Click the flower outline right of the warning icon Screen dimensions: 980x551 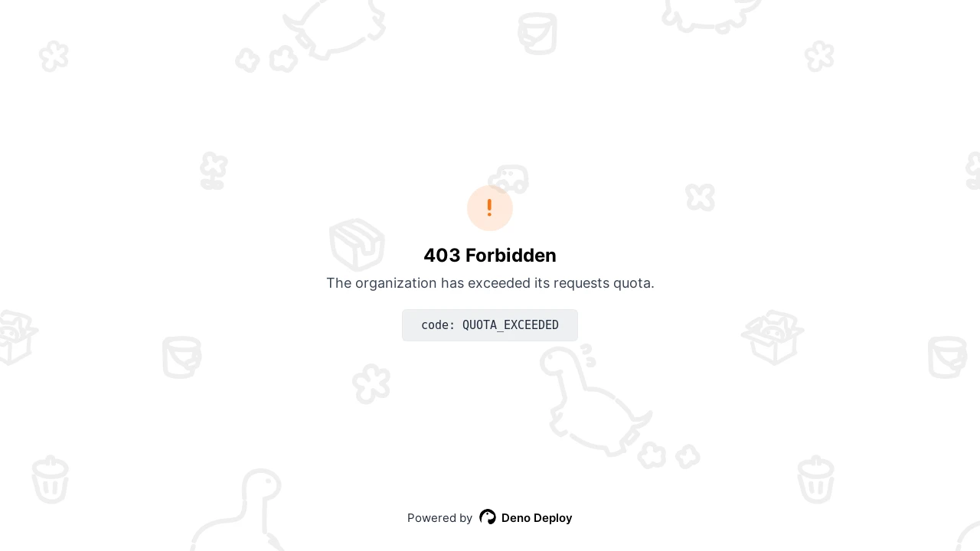coord(701,197)
